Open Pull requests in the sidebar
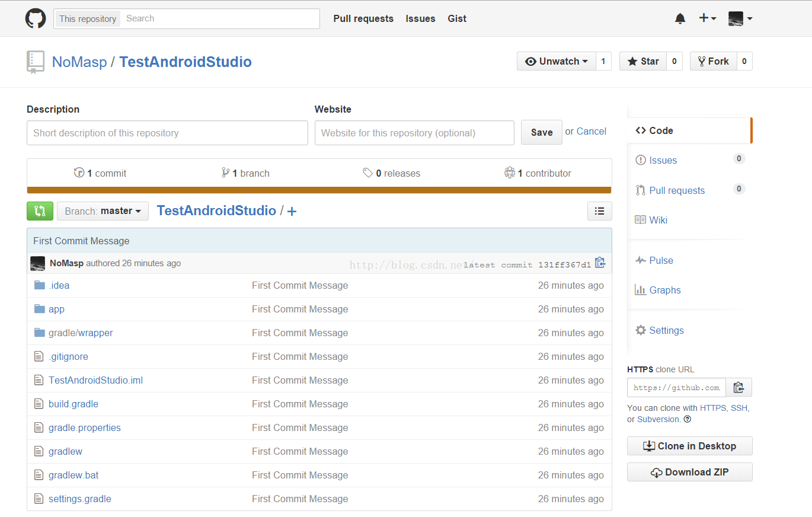The height and width of the screenshot is (517, 812). 689,190
